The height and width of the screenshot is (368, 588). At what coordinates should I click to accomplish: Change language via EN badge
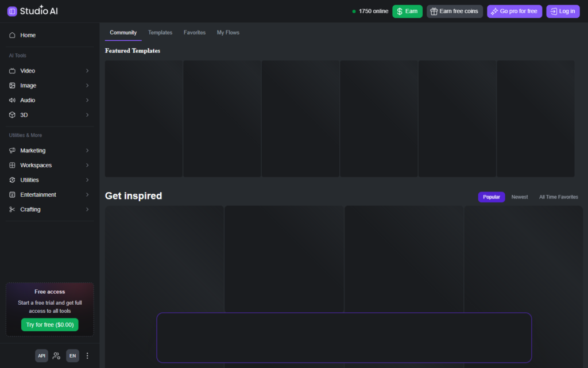tap(72, 355)
